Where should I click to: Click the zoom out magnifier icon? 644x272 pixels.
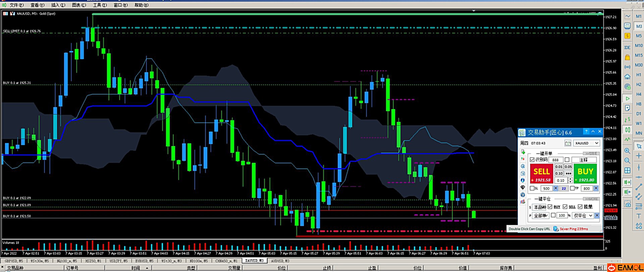tap(627, 161)
